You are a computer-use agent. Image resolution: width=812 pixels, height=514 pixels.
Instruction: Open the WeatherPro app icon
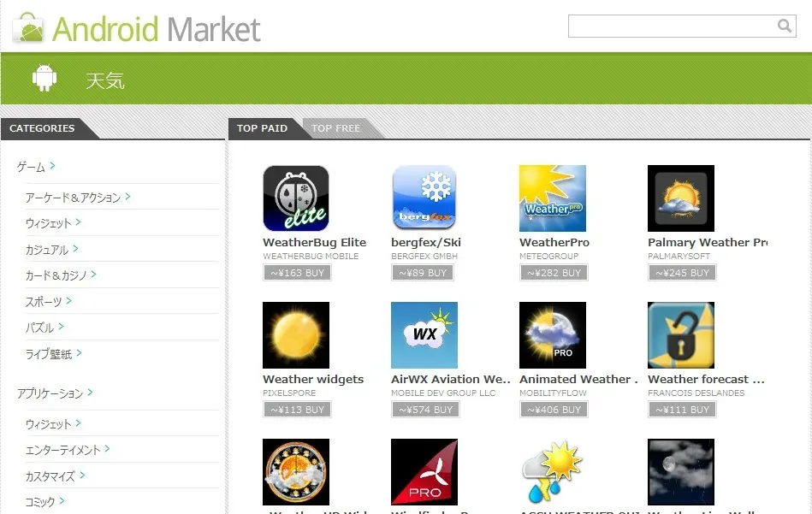point(553,198)
